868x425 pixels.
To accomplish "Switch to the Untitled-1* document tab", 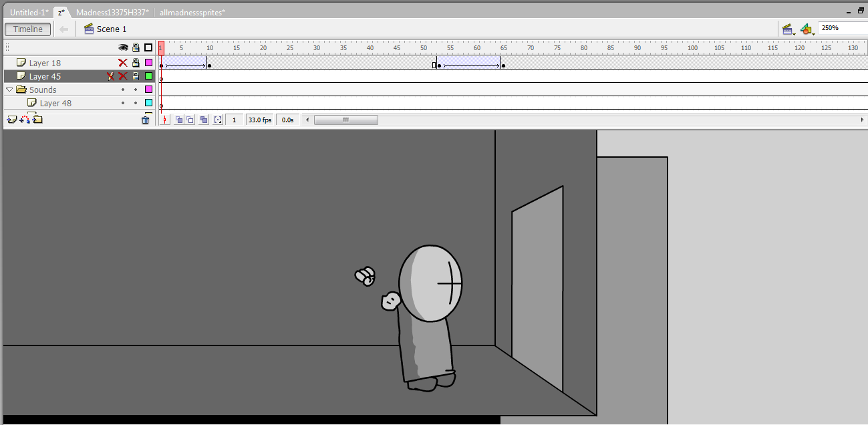I will 29,13.
